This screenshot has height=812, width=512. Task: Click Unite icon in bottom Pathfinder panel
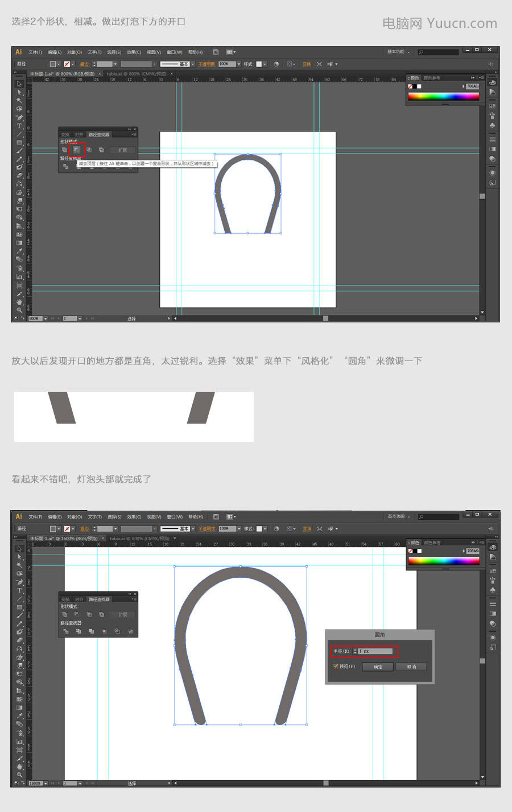pos(64,615)
